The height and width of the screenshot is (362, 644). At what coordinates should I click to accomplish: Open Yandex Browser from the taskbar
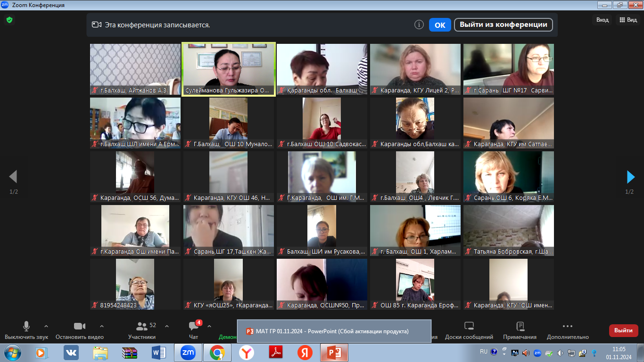[x=246, y=352]
